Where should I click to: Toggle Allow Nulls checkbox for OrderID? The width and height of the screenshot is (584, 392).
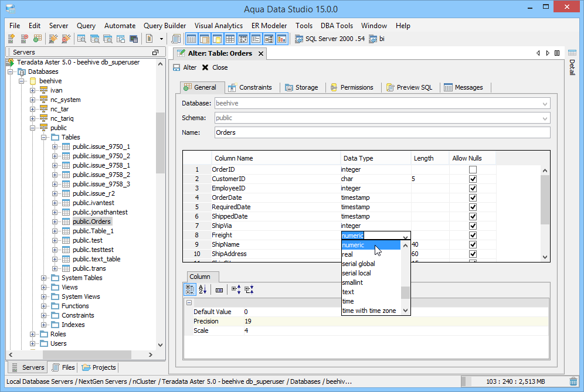click(473, 170)
